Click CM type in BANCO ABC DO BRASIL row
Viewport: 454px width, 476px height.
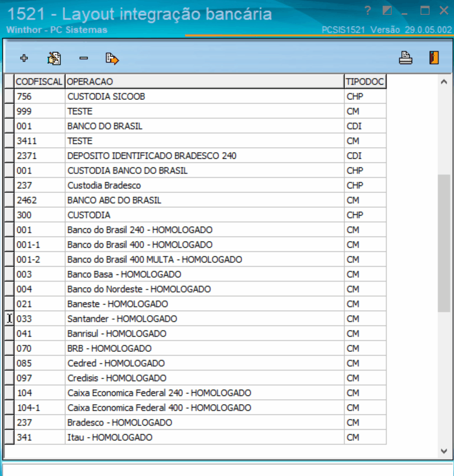coord(366,200)
